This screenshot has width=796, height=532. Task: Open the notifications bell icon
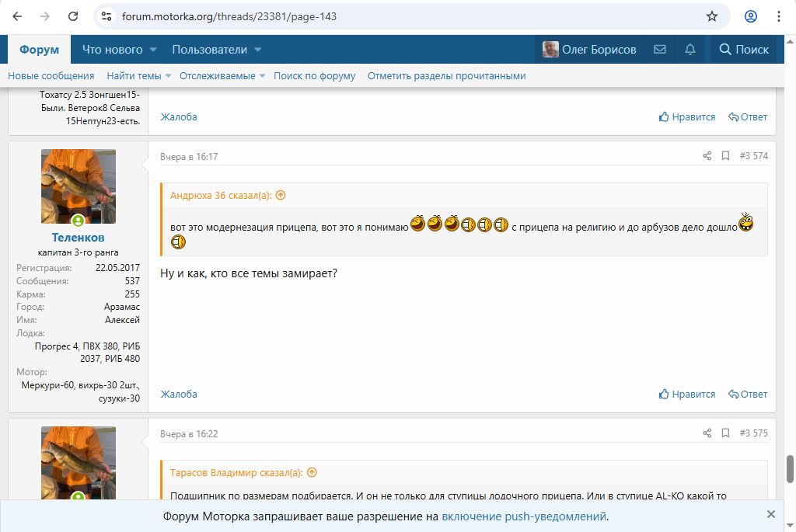click(690, 50)
